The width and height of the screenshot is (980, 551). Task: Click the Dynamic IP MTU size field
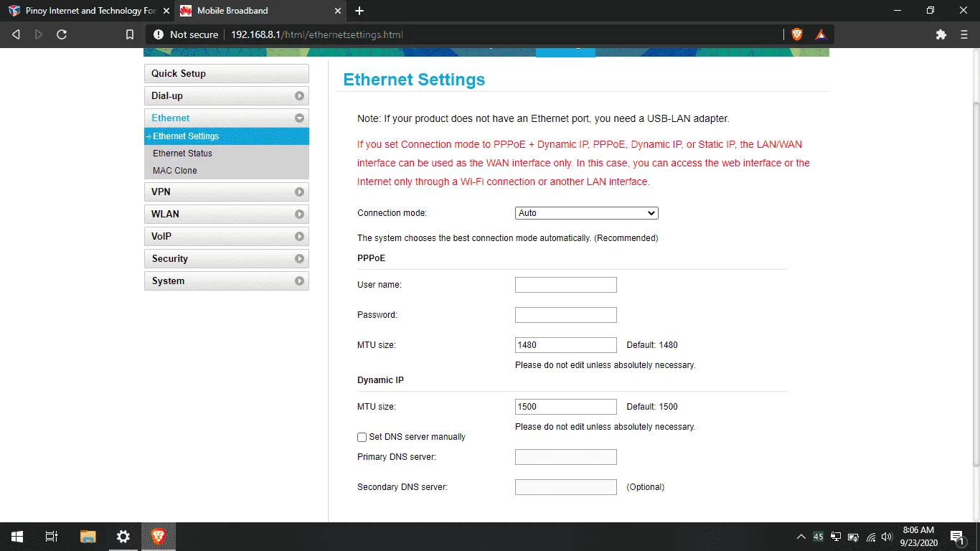click(566, 407)
